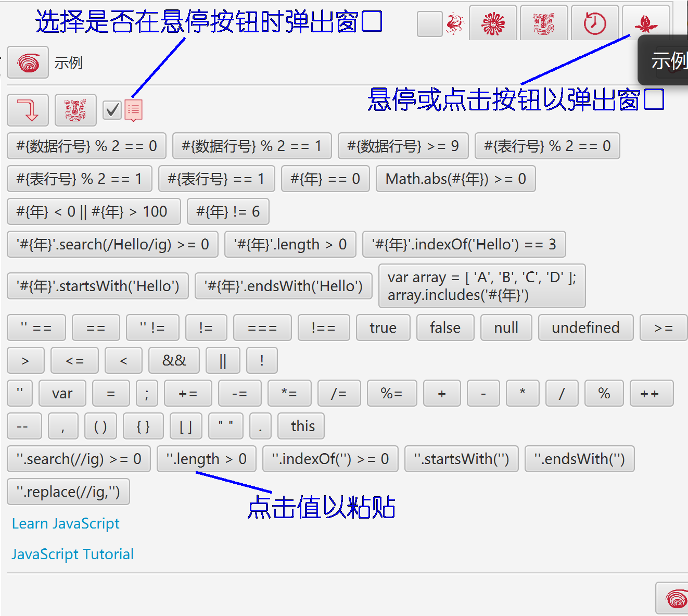The height and width of the screenshot is (616, 688).
Task: Insert the '' == operator
Action: (x=36, y=328)
